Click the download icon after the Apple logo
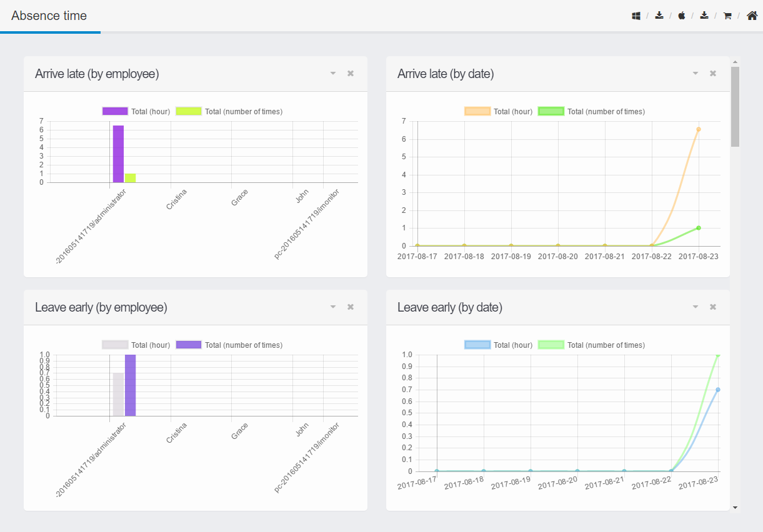763x532 pixels. click(x=704, y=16)
